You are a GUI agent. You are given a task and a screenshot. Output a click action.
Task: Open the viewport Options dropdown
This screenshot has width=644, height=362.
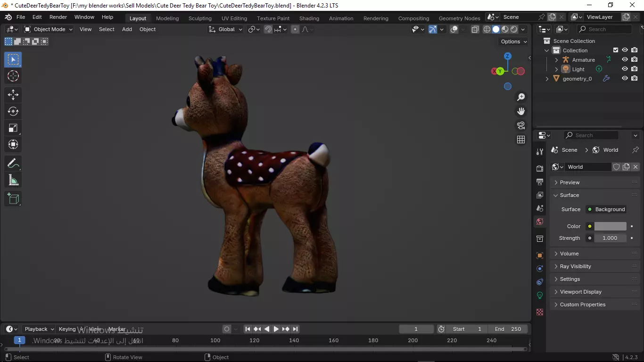(514, 41)
